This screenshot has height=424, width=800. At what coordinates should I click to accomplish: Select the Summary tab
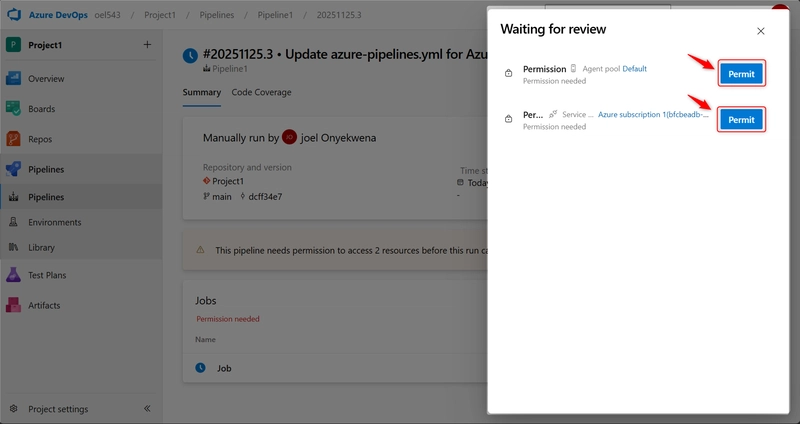[201, 93]
